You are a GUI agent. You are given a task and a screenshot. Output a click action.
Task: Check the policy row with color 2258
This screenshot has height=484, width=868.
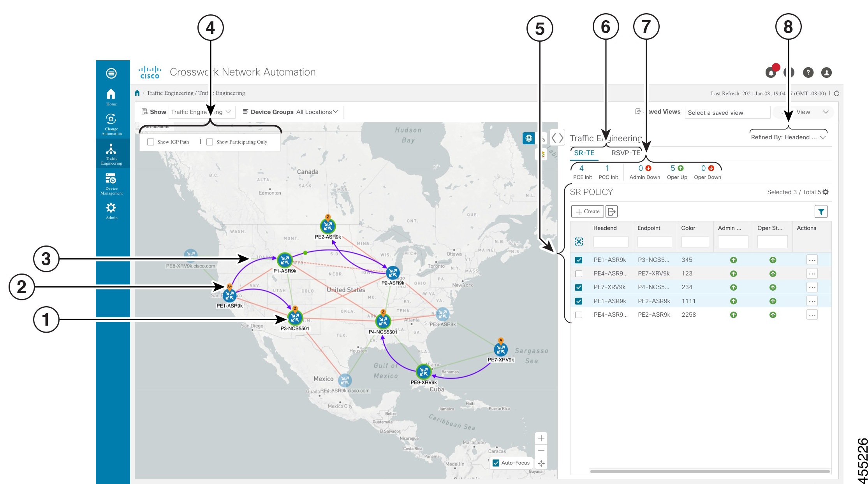click(579, 315)
